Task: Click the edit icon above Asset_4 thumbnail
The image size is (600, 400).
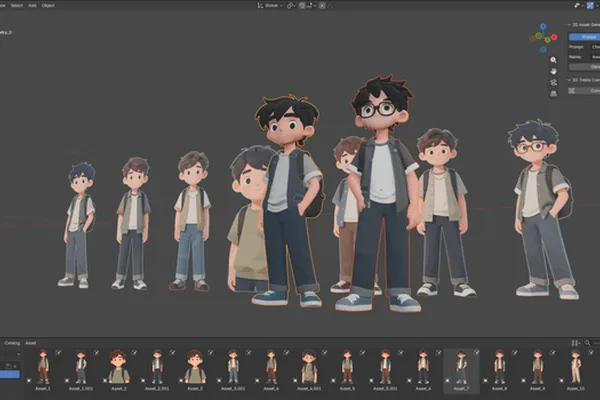Action: pos(287,352)
